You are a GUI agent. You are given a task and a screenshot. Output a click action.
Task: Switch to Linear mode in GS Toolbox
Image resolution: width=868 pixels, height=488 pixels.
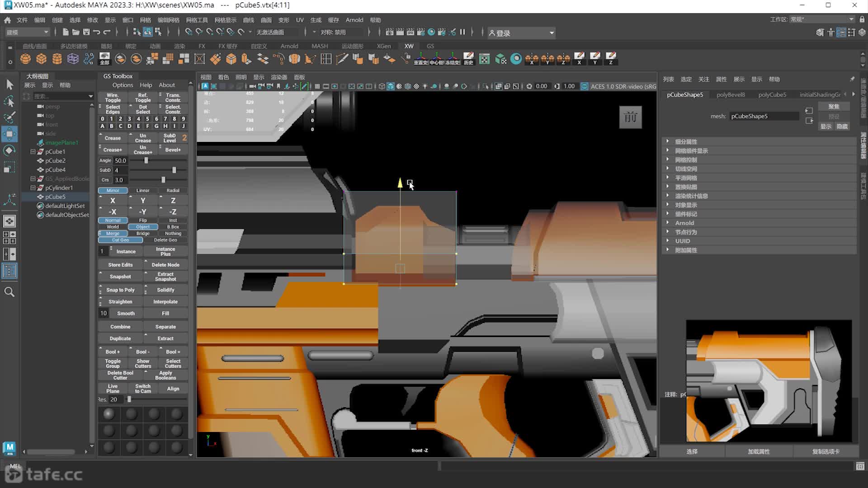coord(143,190)
